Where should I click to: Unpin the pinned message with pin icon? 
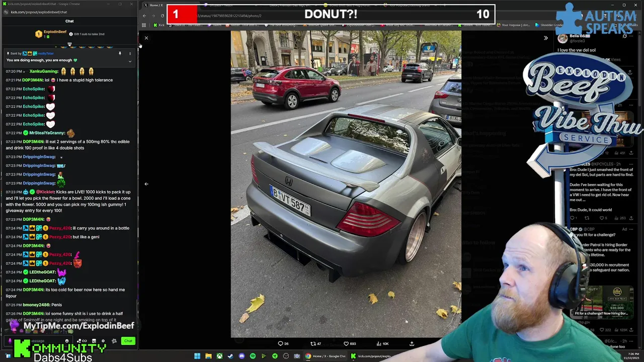coord(120,53)
